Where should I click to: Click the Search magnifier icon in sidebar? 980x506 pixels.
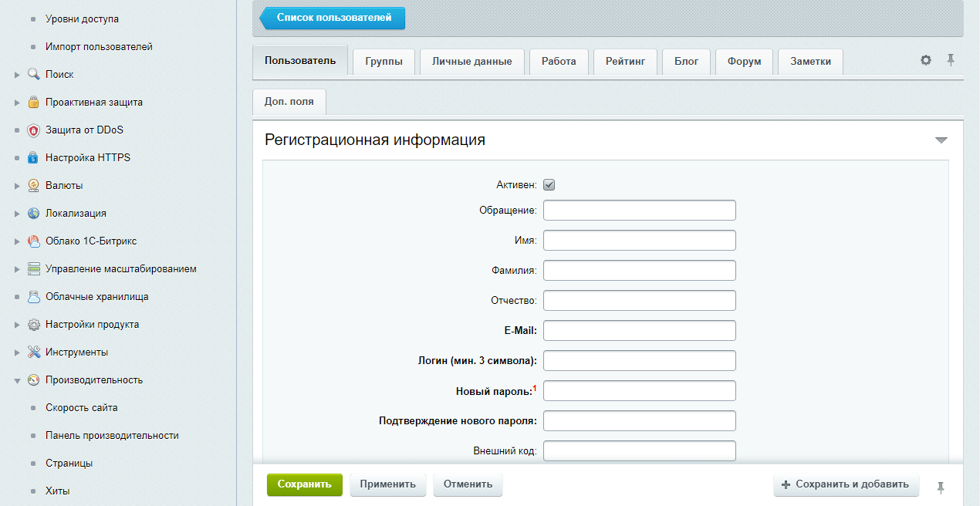pos(33,74)
